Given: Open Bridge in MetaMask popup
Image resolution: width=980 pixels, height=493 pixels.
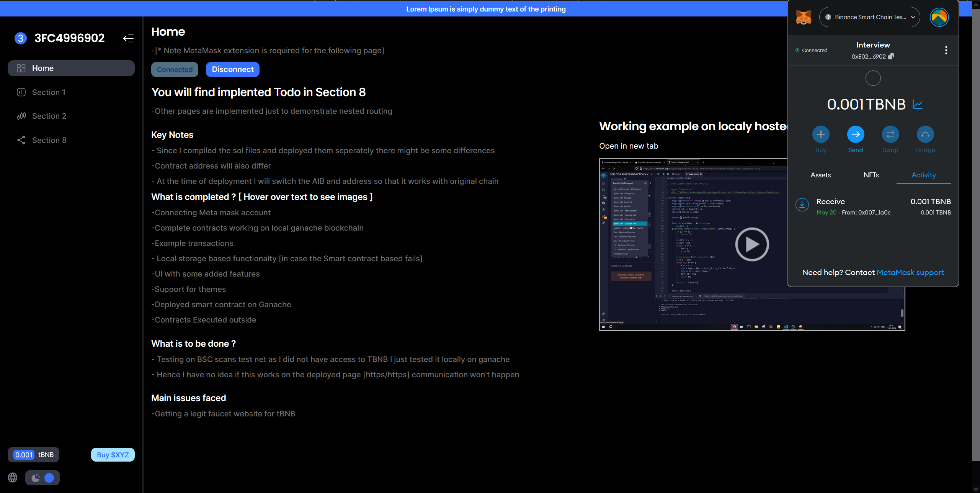Looking at the screenshot, I should click(925, 134).
